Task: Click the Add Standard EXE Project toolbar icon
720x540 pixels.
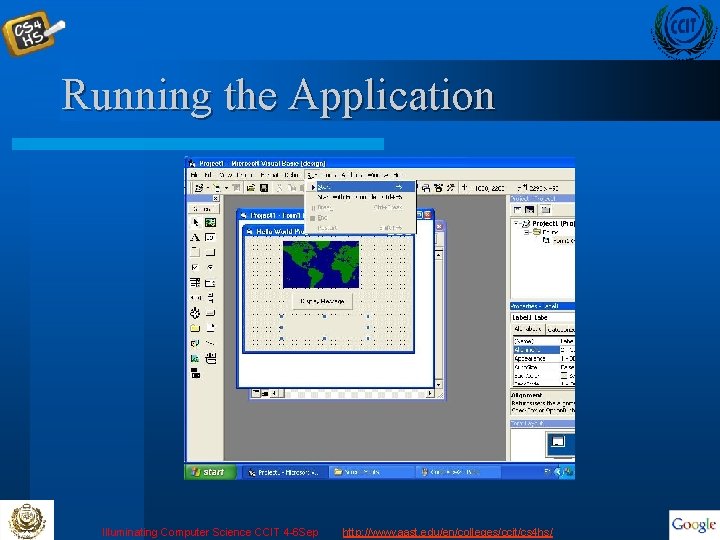Action: pos(199,188)
